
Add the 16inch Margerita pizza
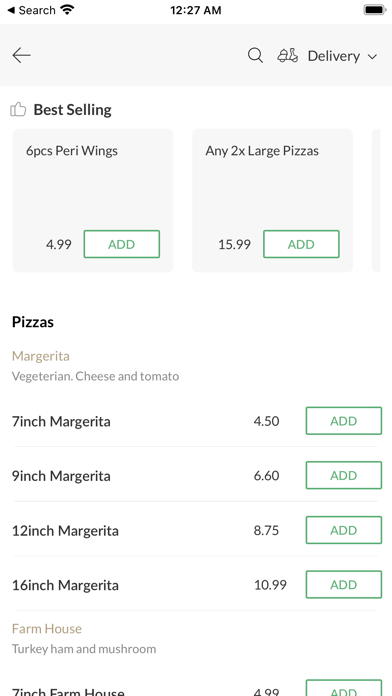pos(344,585)
